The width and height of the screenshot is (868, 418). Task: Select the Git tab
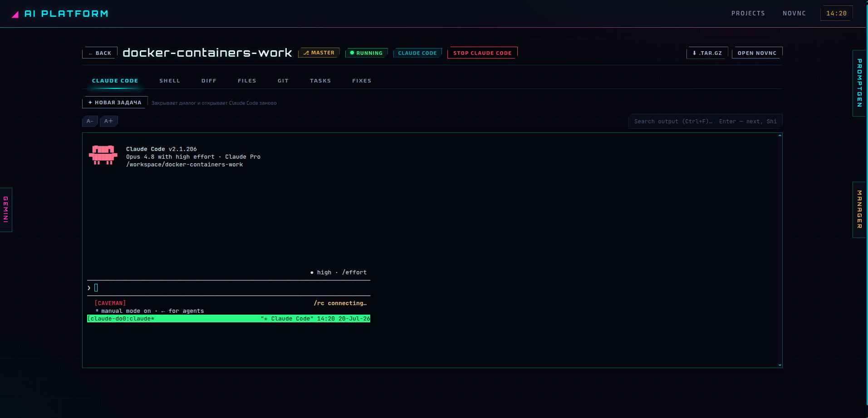coord(283,81)
